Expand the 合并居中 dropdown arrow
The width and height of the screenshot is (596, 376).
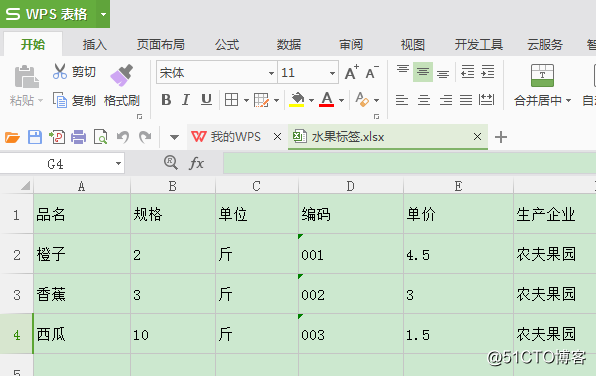(x=569, y=100)
